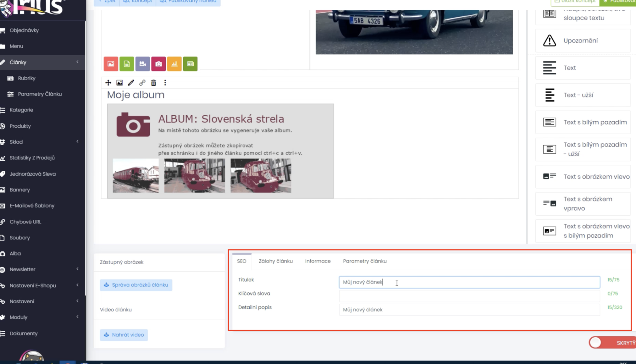Insert the Text - užší block
636x364 pixels.
point(583,95)
